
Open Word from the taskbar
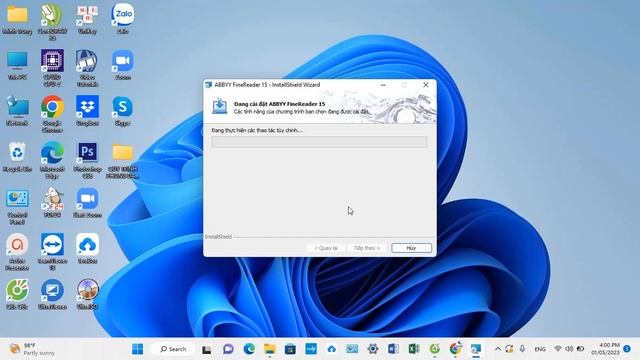pyautogui.click(x=393, y=349)
